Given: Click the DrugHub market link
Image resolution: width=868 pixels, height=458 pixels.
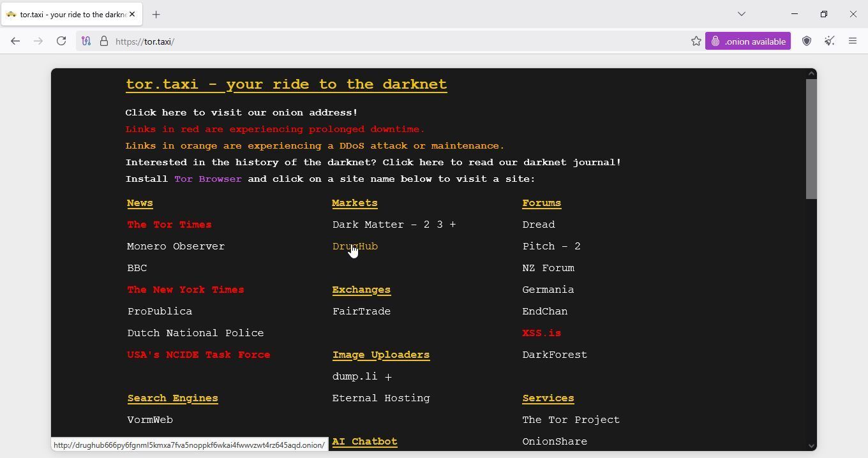Looking at the screenshot, I should [x=355, y=246].
